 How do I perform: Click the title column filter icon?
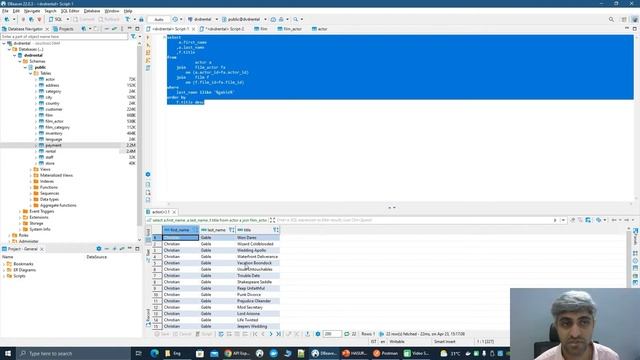click(x=276, y=230)
